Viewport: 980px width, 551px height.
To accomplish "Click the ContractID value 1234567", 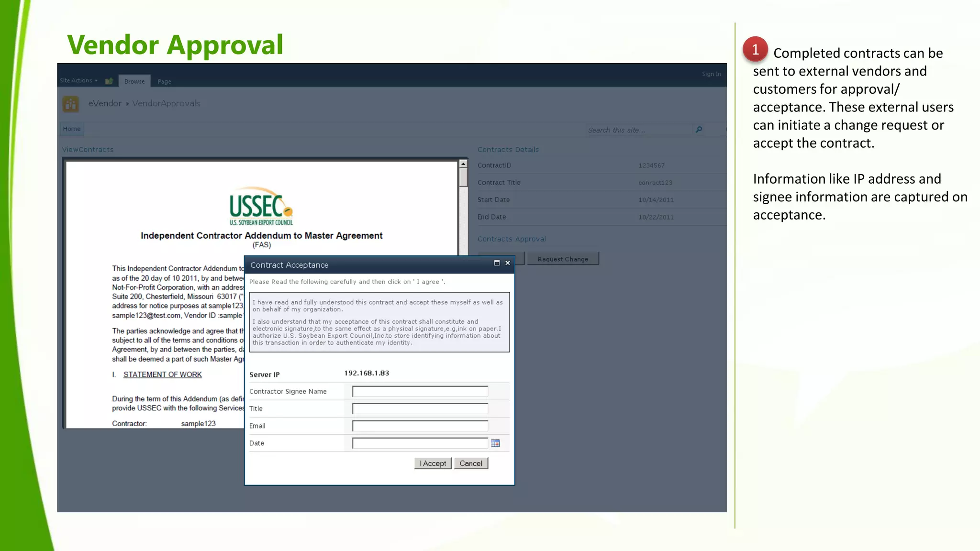I will pos(651,165).
